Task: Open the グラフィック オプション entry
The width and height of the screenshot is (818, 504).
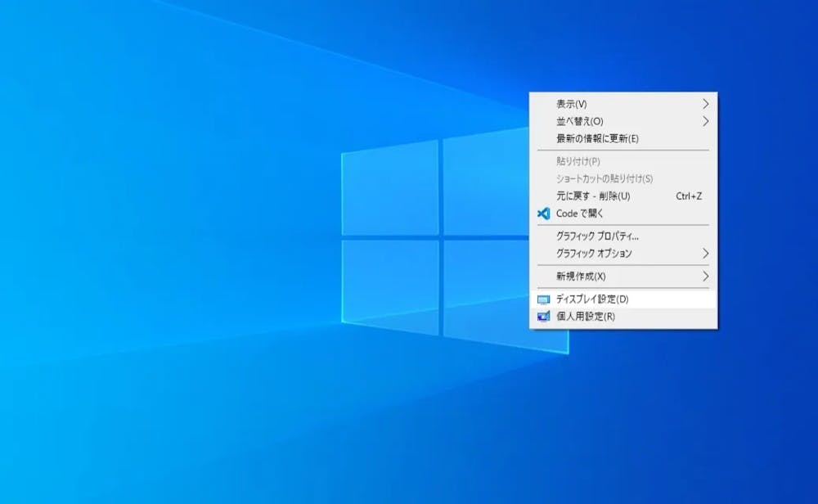Action: 622,253
